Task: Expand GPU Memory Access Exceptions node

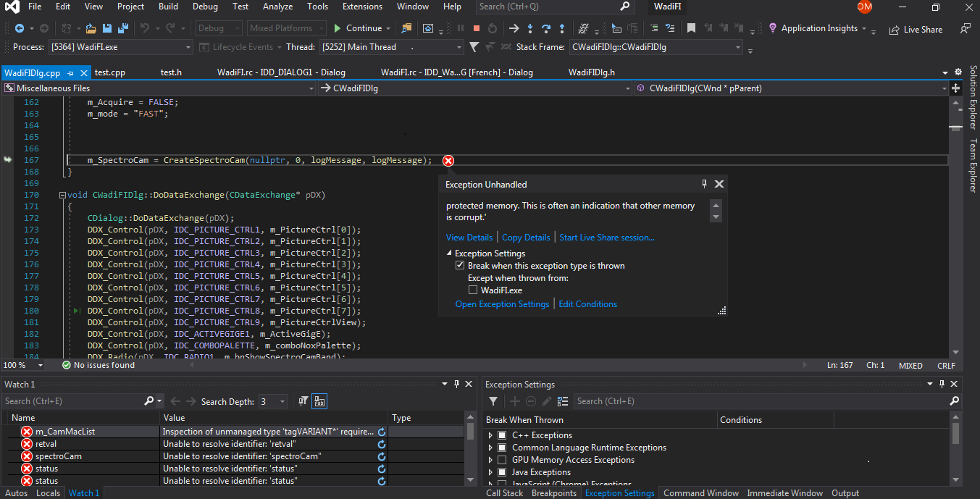Action: (x=490, y=460)
